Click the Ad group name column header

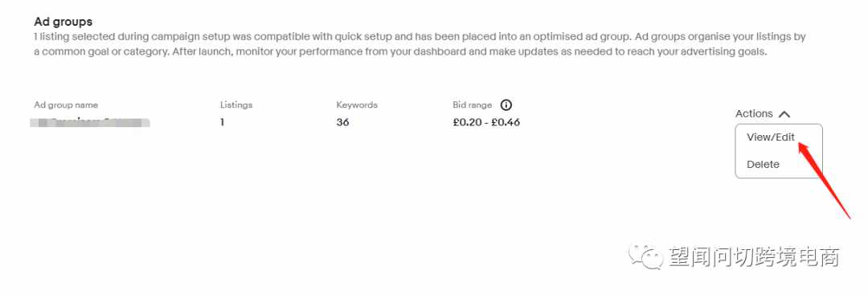pos(66,104)
